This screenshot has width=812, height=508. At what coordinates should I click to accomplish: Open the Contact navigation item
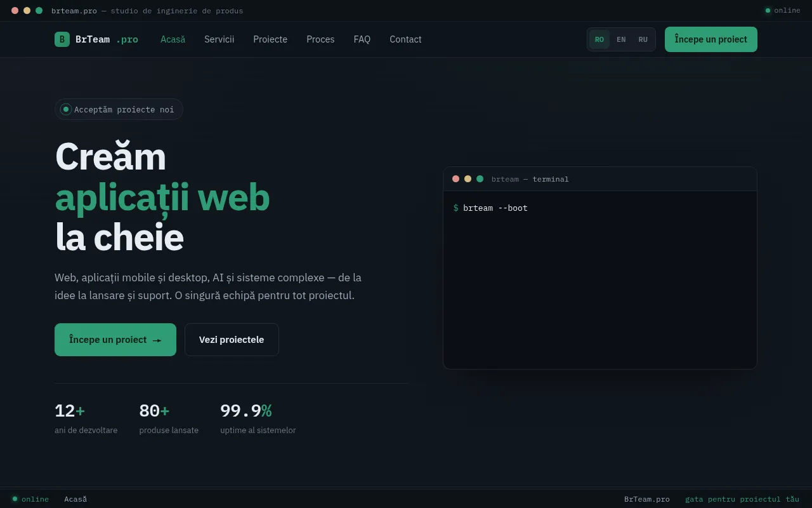pyautogui.click(x=405, y=39)
